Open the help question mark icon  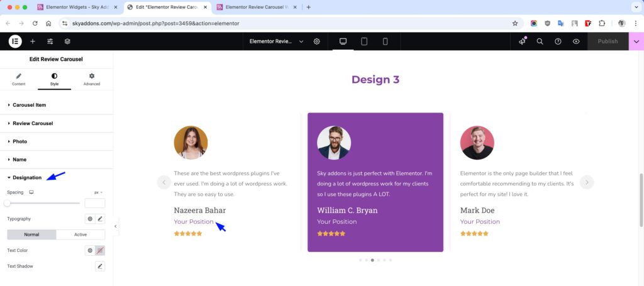click(x=558, y=41)
